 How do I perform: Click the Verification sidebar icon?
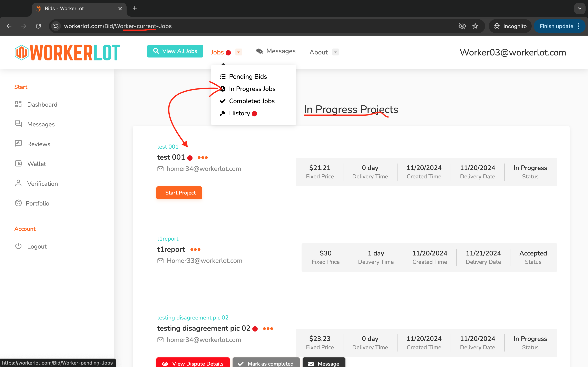point(19,183)
